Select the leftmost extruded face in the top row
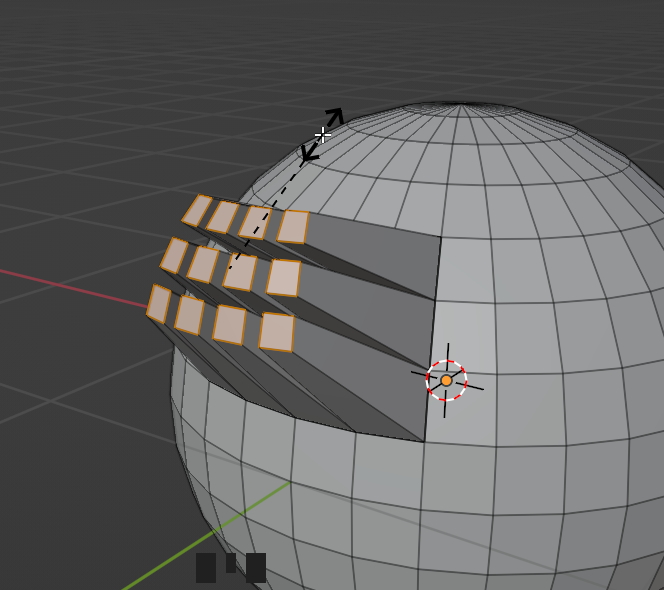Image resolution: width=664 pixels, height=590 pixels. [197, 210]
